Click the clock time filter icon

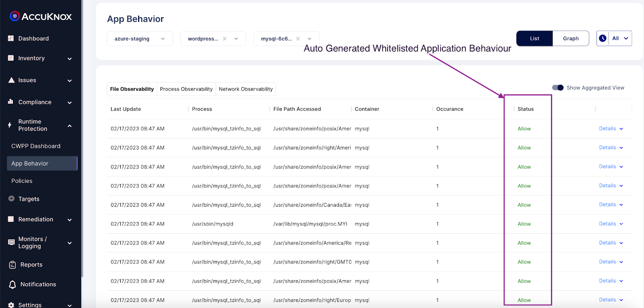603,38
